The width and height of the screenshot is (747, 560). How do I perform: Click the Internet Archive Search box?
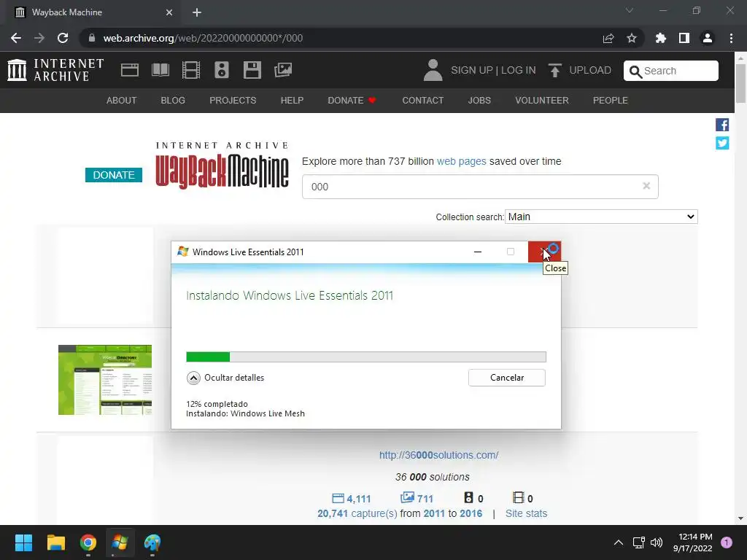671,71
